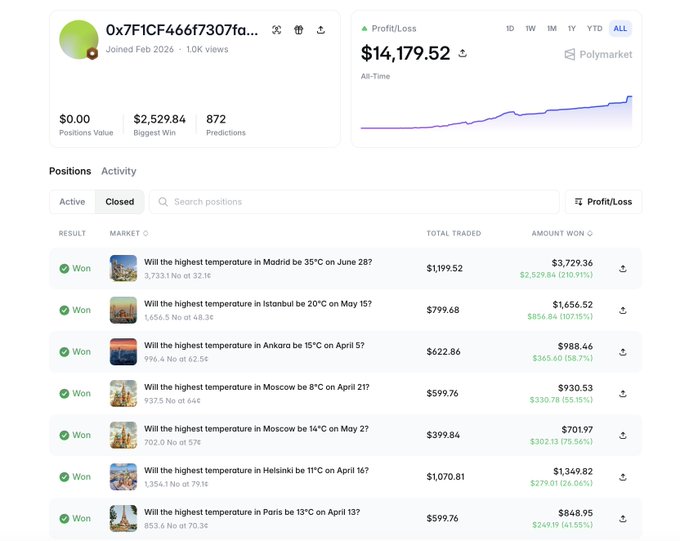This screenshot has width=680, height=541.
Task: Open Ankara 15°C April 5 market
Action: tap(254, 345)
